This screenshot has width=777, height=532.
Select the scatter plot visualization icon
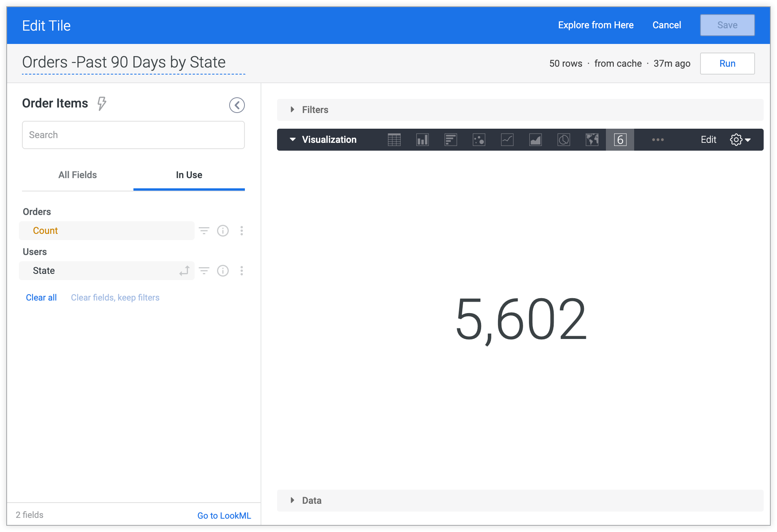pos(478,139)
